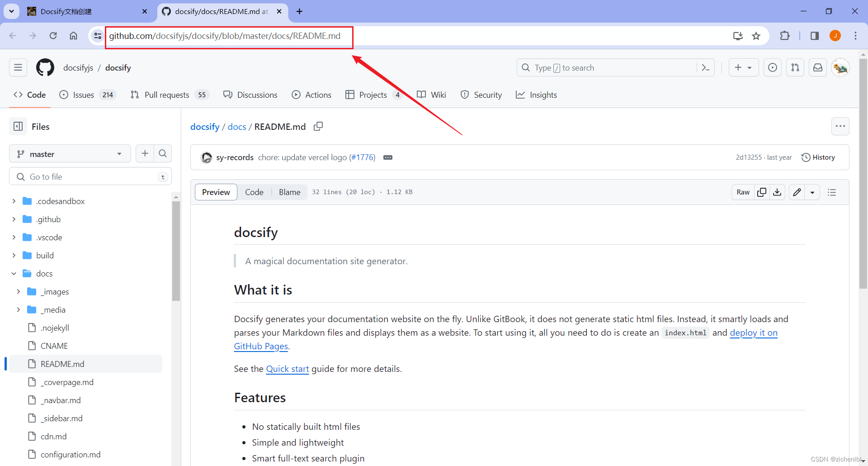The height and width of the screenshot is (466, 868).
Task: Open docsifyjs owner link
Action: [78, 67]
